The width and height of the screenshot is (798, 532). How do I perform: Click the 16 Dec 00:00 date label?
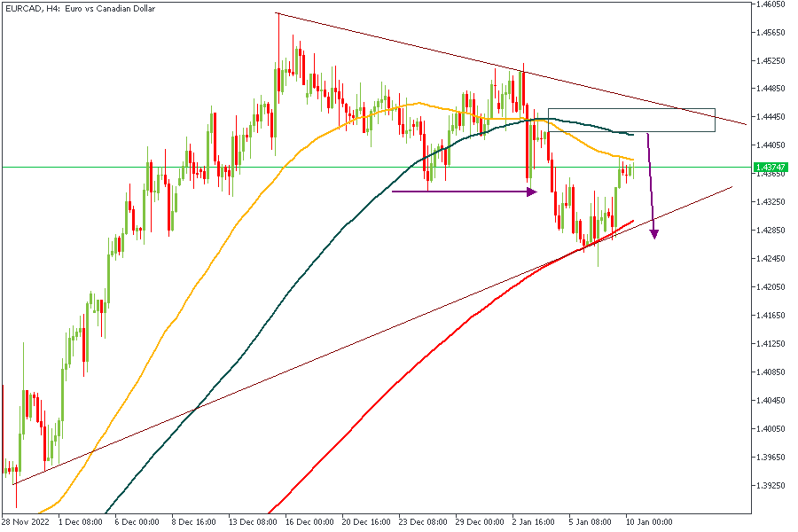point(308,522)
